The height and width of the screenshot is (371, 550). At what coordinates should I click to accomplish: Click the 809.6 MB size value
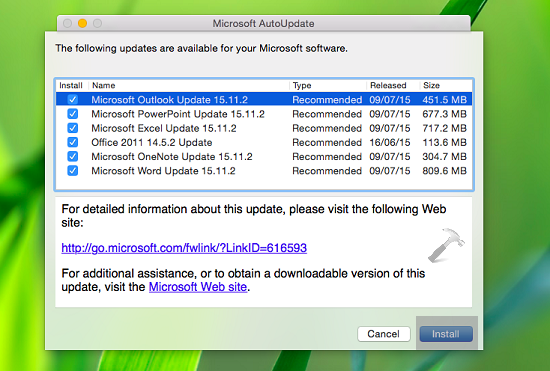[444, 171]
